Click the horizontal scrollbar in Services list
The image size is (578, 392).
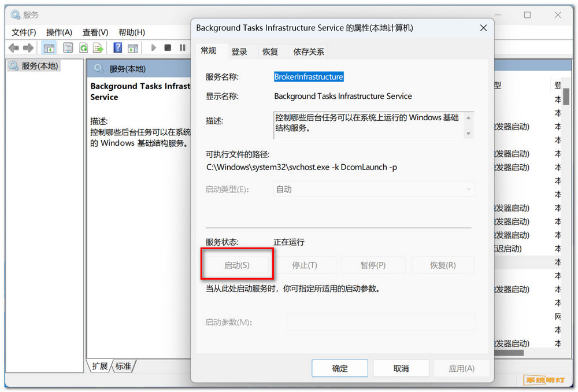[509, 353]
